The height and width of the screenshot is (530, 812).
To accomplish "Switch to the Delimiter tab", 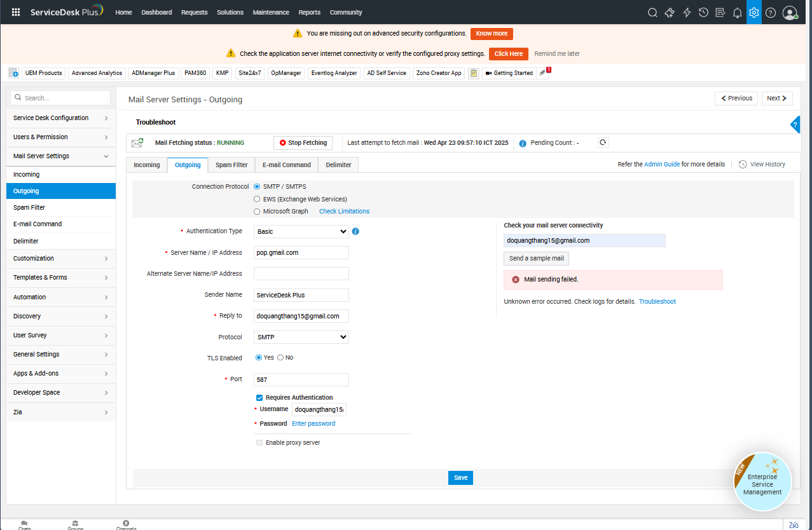I will click(x=338, y=165).
